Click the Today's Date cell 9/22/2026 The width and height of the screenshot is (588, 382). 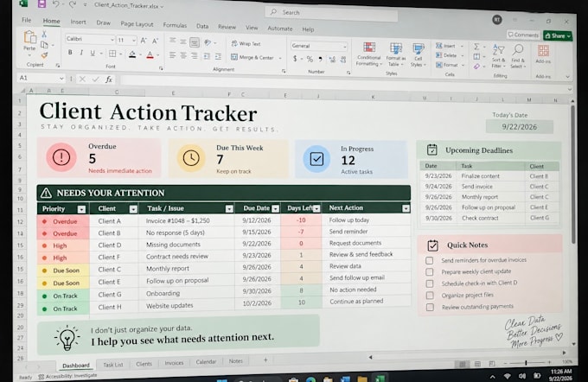tap(520, 127)
